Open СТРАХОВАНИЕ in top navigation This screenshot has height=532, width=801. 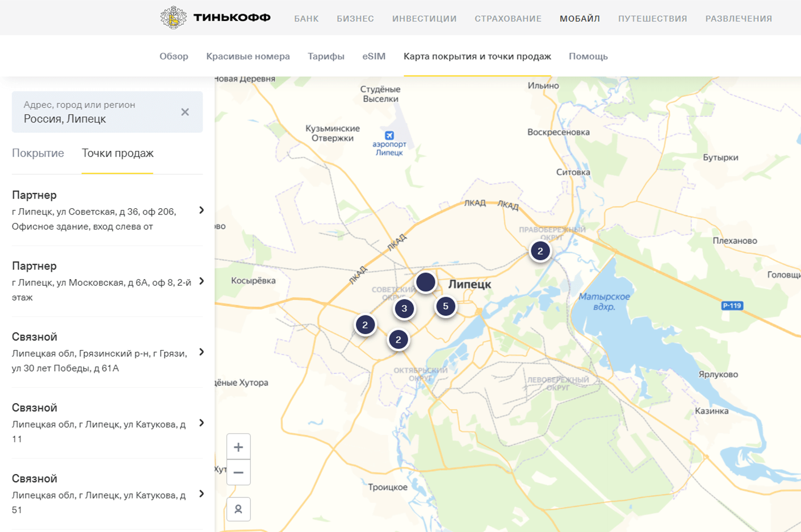[x=508, y=19]
